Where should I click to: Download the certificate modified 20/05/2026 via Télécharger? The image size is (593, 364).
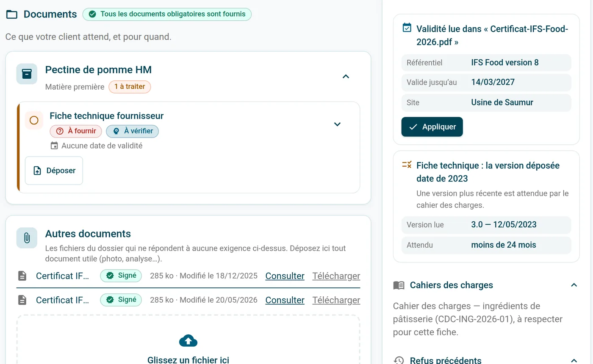point(336,300)
